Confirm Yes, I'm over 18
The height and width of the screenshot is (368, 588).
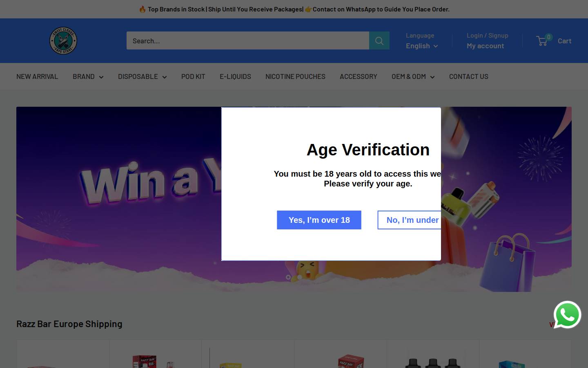[x=319, y=220]
